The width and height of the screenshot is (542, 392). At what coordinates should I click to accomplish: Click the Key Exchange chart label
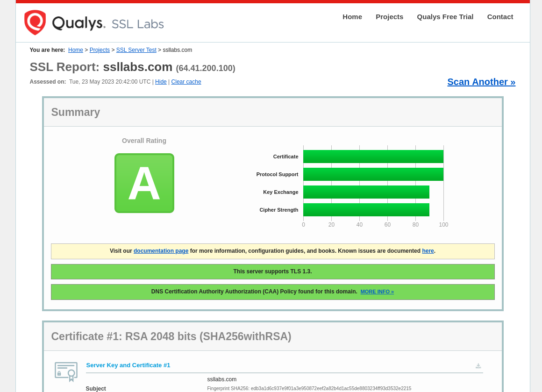tap(280, 192)
